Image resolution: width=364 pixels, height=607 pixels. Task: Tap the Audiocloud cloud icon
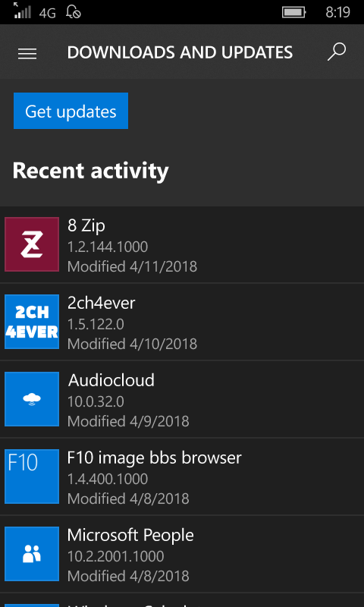tap(32, 399)
